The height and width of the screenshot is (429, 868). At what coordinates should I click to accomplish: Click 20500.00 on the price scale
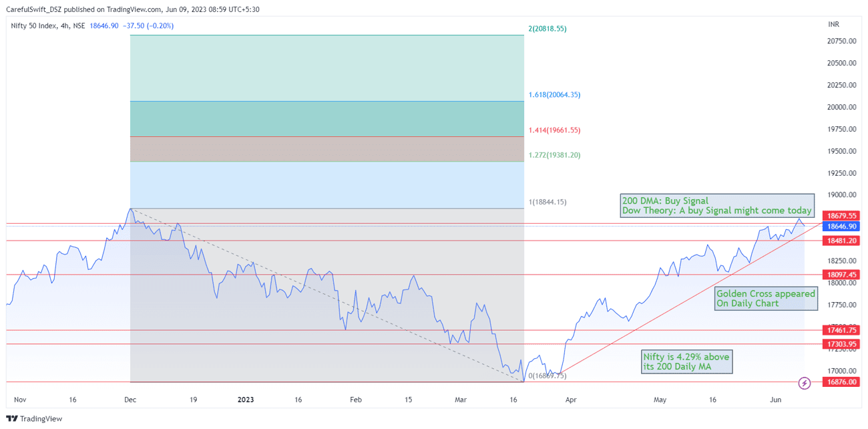tap(841, 63)
